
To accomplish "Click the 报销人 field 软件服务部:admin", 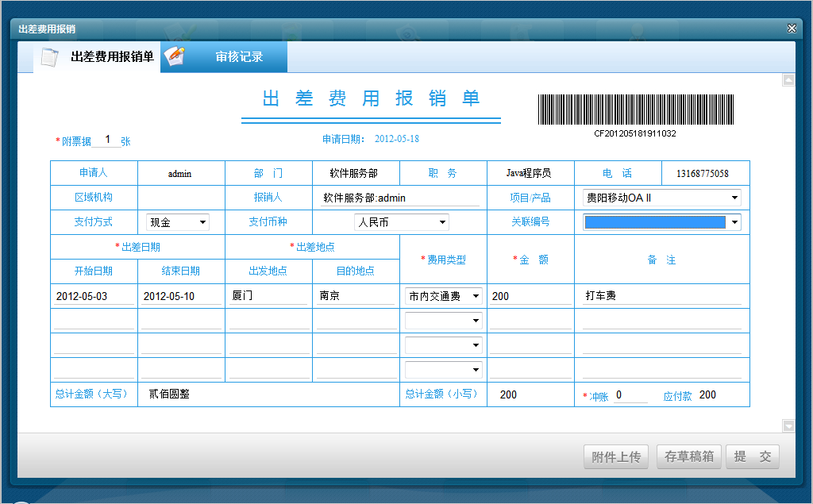I will pos(400,198).
